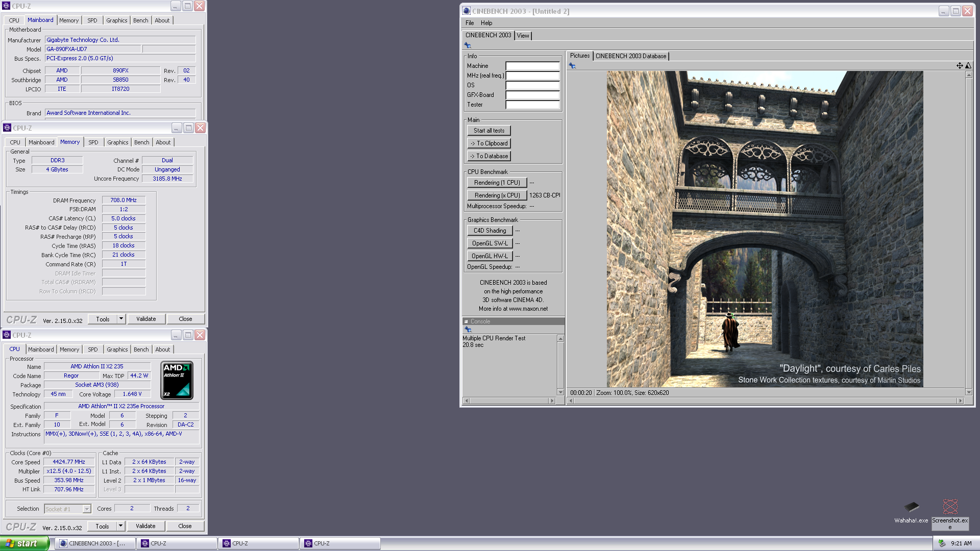The height and width of the screenshot is (551, 980).
Task: Click into the Machine input field
Action: (532, 66)
